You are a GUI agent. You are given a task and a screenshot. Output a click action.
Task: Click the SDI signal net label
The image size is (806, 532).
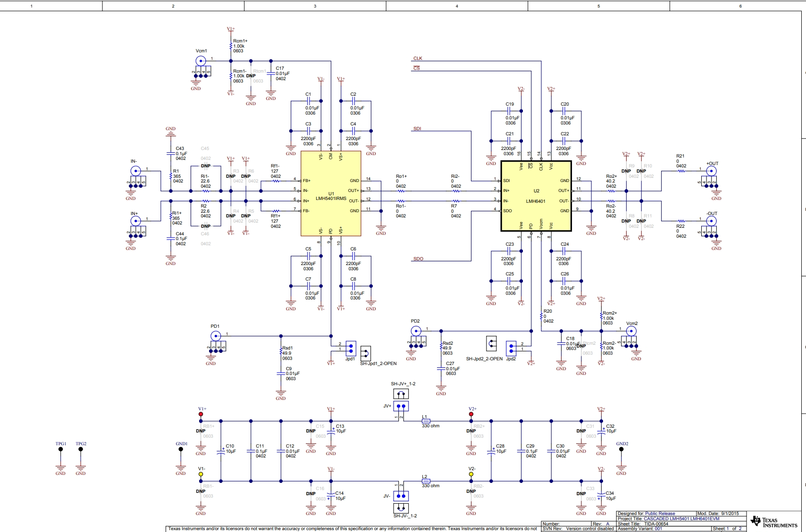[417, 129]
